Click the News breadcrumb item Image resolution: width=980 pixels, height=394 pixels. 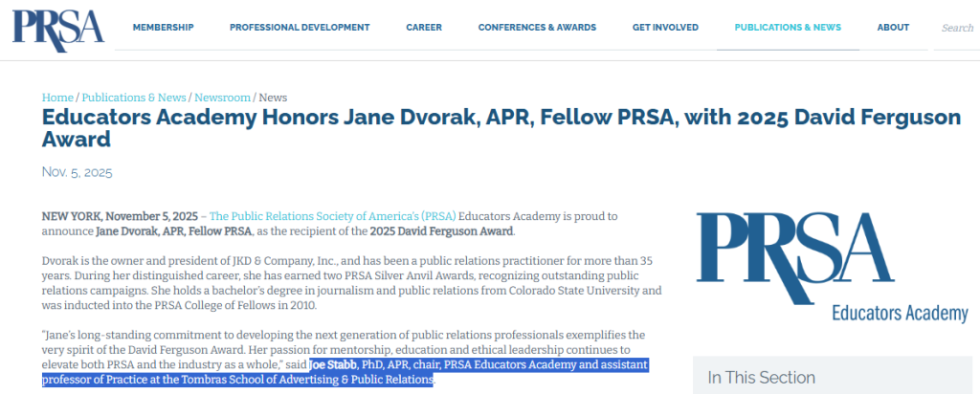(273, 98)
